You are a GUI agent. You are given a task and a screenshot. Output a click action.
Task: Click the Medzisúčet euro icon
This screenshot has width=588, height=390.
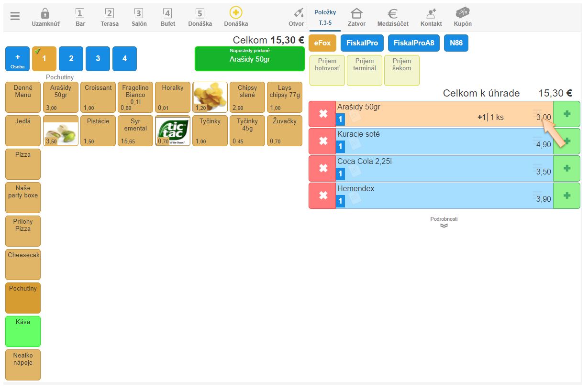[x=392, y=13]
